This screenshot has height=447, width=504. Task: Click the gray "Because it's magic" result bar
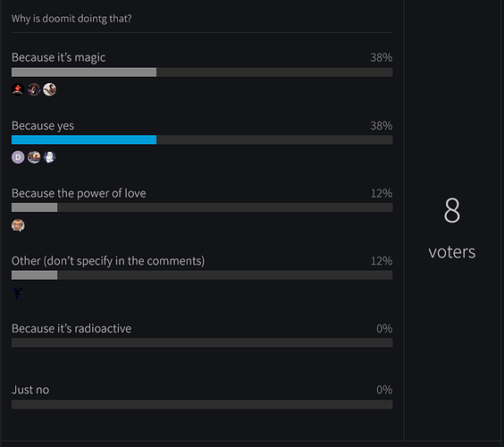coord(84,72)
